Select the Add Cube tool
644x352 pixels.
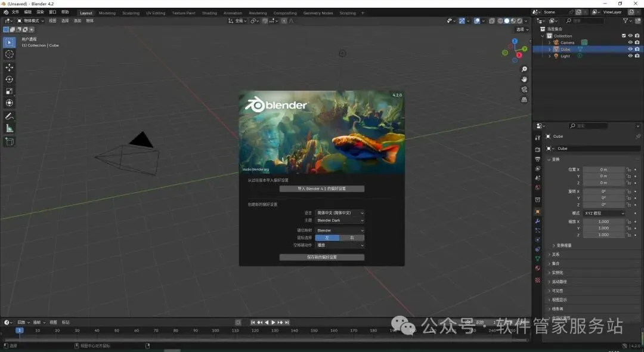click(x=9, y=142)
